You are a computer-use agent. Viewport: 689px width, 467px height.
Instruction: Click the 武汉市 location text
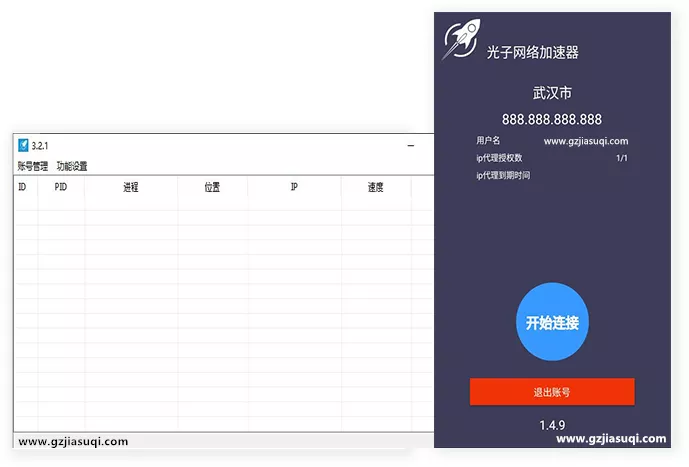coord(552,93)
